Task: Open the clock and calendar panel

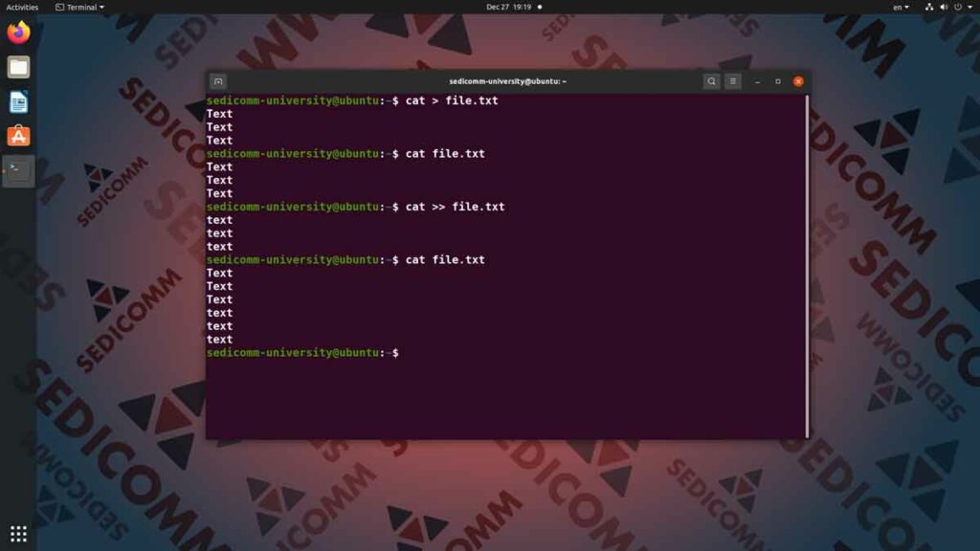Action: click(x=509, y=7)
